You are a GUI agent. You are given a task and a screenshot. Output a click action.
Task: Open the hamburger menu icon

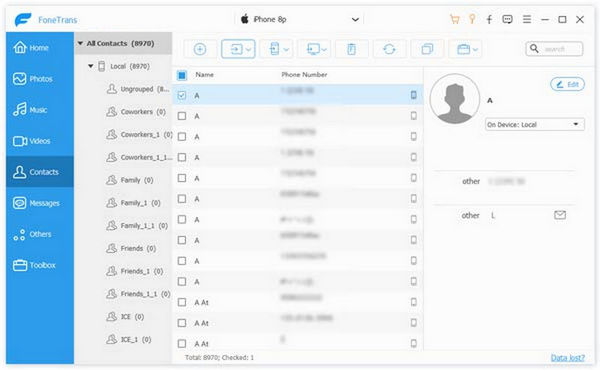[527, 19]
